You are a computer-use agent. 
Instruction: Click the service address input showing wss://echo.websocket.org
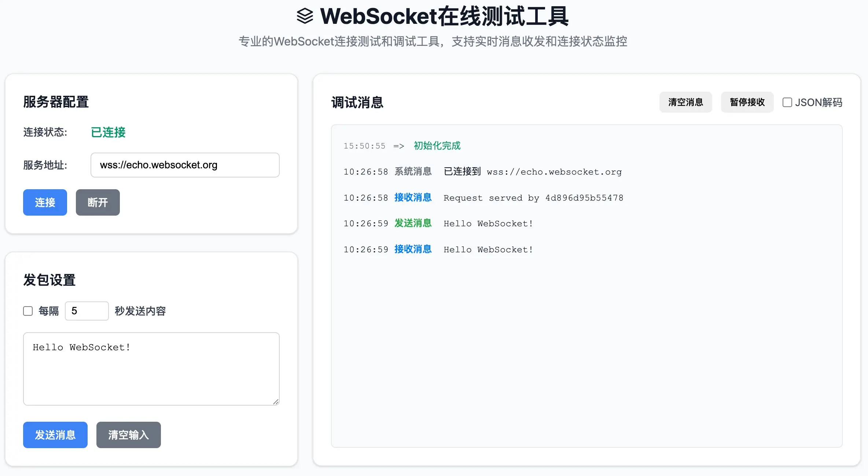[185, 165]
